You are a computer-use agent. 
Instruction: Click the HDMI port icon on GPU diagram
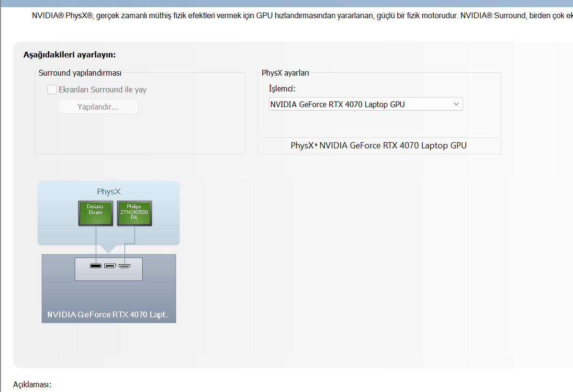[x=124, y=266]
